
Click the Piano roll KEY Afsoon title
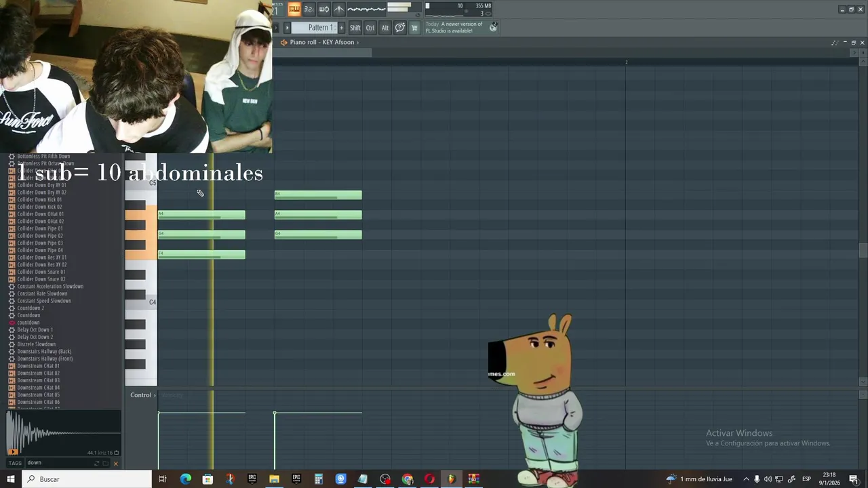tap(322, 42)
